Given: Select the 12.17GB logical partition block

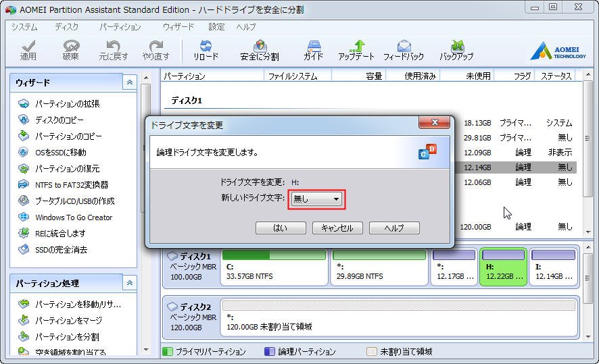Looking at the screenshot, I should pos(454,267).
